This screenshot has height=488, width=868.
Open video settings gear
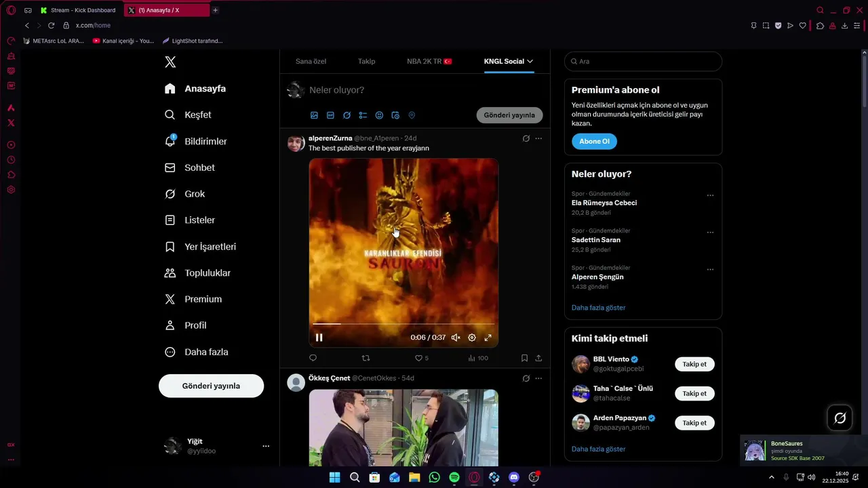pyautogui.click(x=472, y=338)
